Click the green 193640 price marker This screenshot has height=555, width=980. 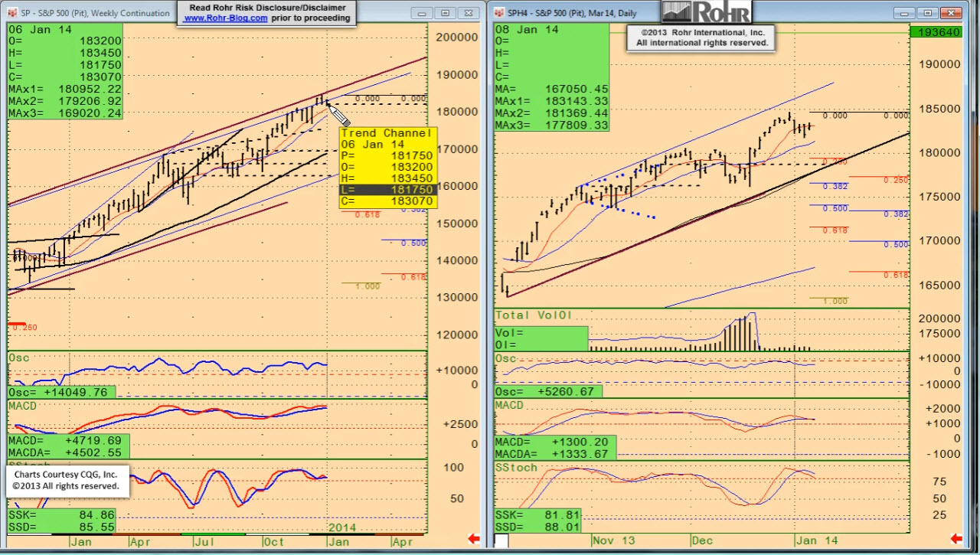(936, 32)
